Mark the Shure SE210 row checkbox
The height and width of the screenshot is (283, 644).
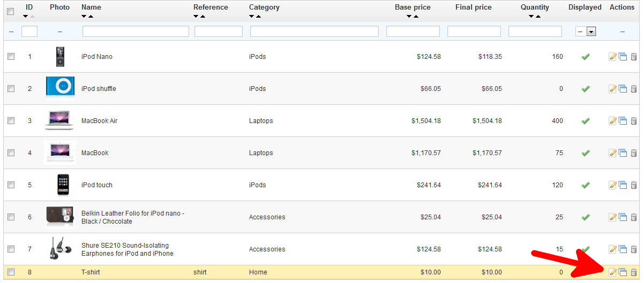coord(11,249)
